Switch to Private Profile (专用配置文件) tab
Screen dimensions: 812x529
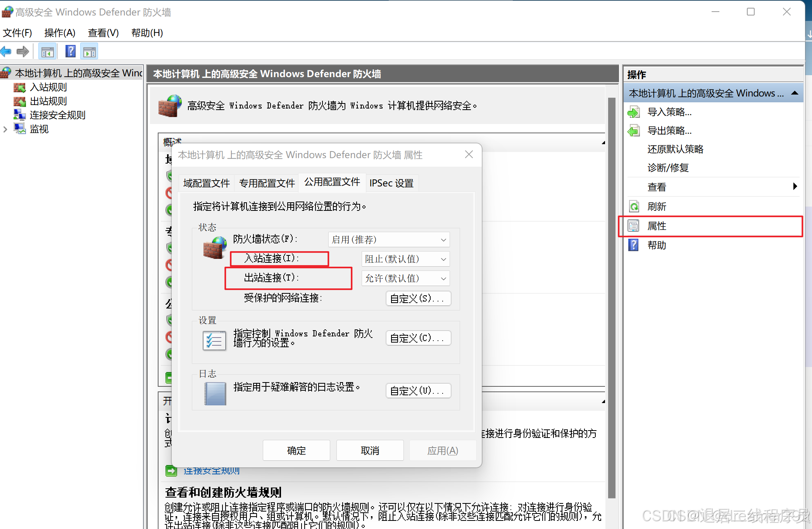coord(267,183)
